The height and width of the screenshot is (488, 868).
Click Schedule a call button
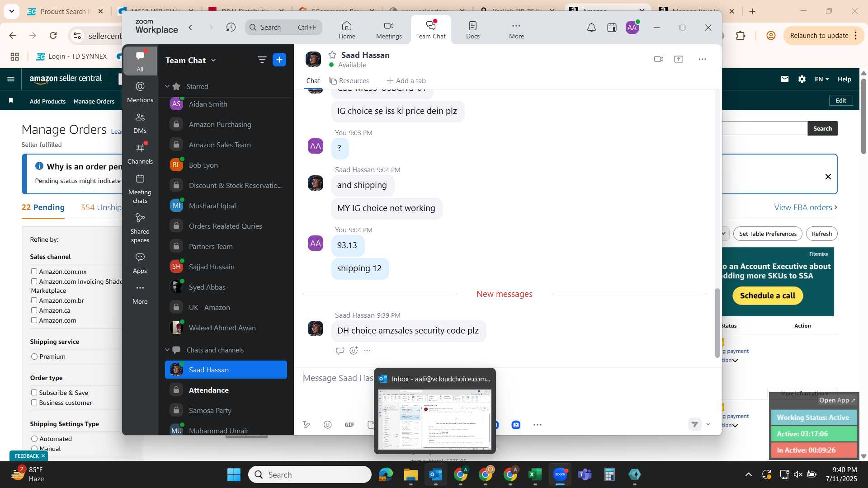[x=767, y=296]
